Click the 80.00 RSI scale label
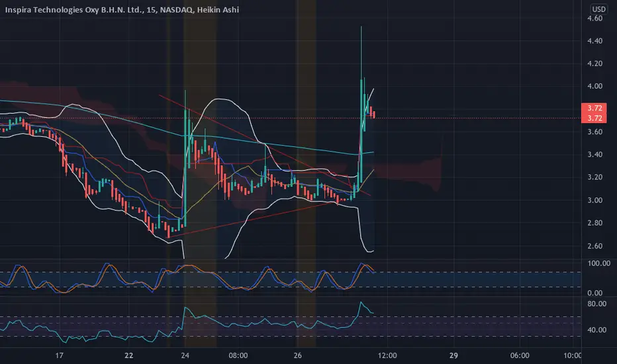This screenshot has height=364, width=617. click(596, 304)
